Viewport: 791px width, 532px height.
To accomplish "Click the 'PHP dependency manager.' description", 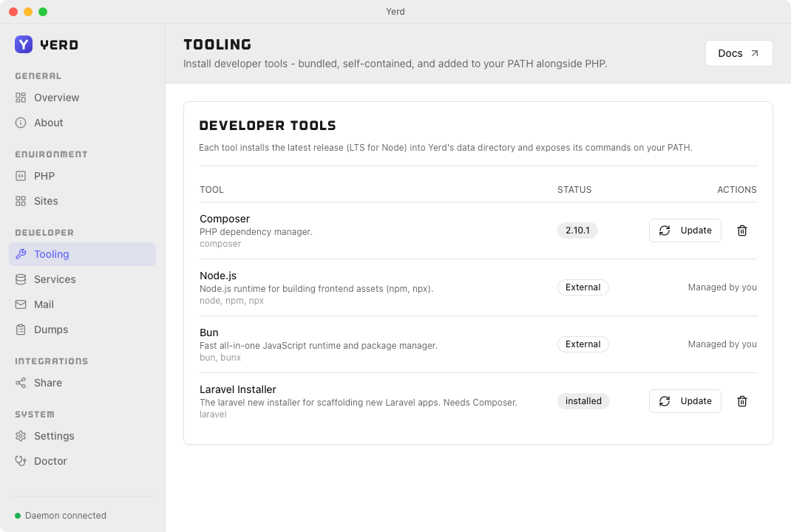I will click(256, 232).
